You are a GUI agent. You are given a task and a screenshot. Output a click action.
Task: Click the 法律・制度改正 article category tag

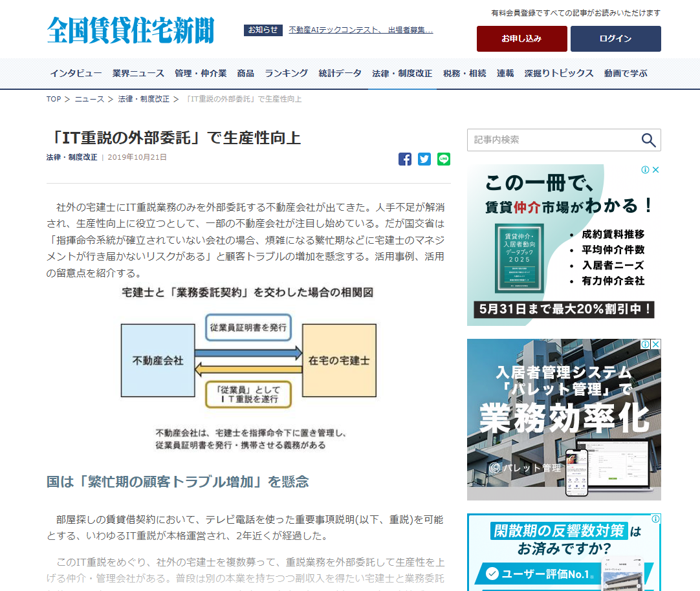point(72,157)
